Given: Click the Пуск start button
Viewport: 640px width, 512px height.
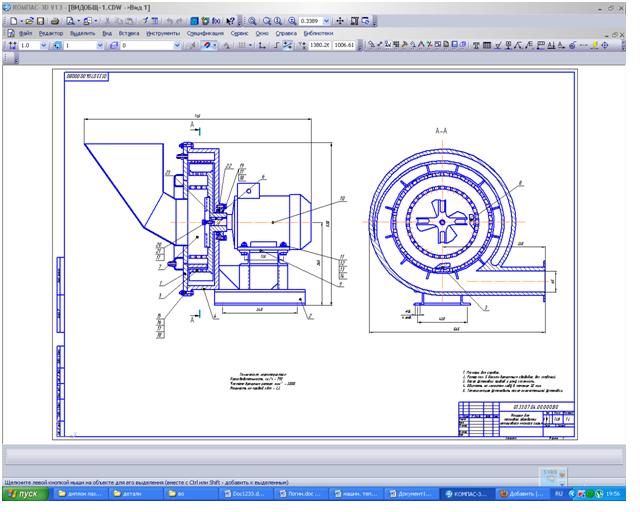Looking at the screenshot, I should pyautogui.click(x=26, y=494).
